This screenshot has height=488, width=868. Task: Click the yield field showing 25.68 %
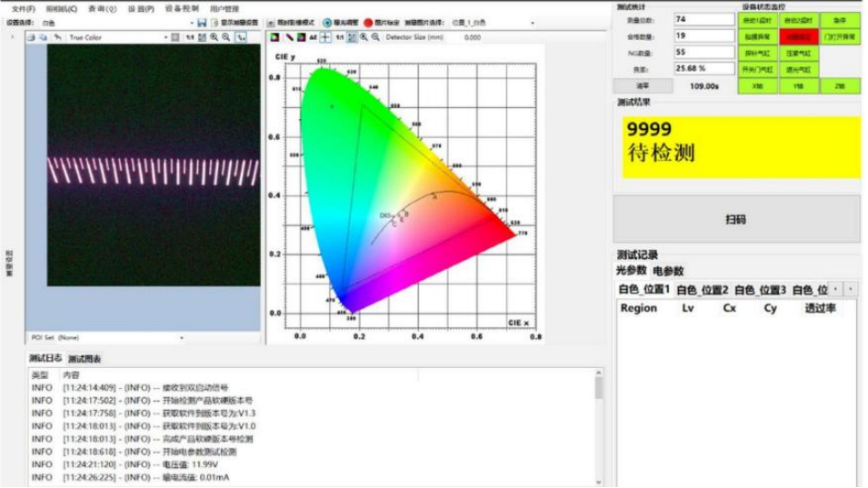coord(703,68)
